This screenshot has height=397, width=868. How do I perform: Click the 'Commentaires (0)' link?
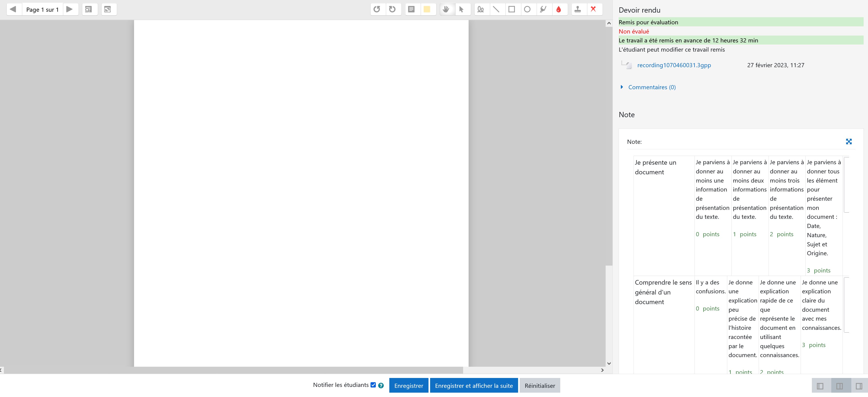(652, 87)
